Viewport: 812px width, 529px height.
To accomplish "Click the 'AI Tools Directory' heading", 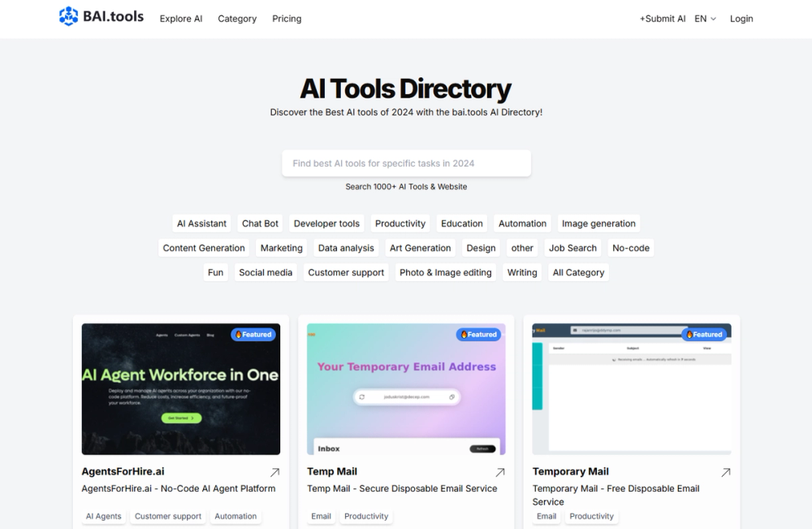I will pyautogui.click(x=406, y=89).
